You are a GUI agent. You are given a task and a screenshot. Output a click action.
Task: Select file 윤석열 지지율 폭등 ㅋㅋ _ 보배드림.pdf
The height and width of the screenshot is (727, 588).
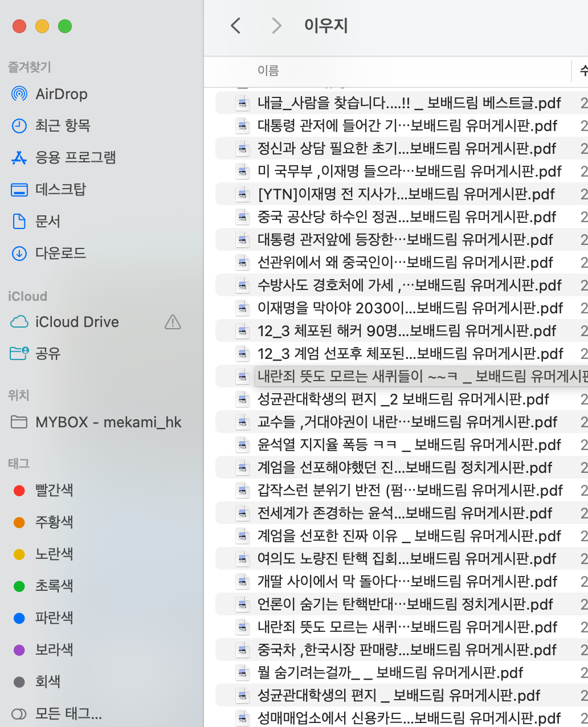click(x=410, y=445)
